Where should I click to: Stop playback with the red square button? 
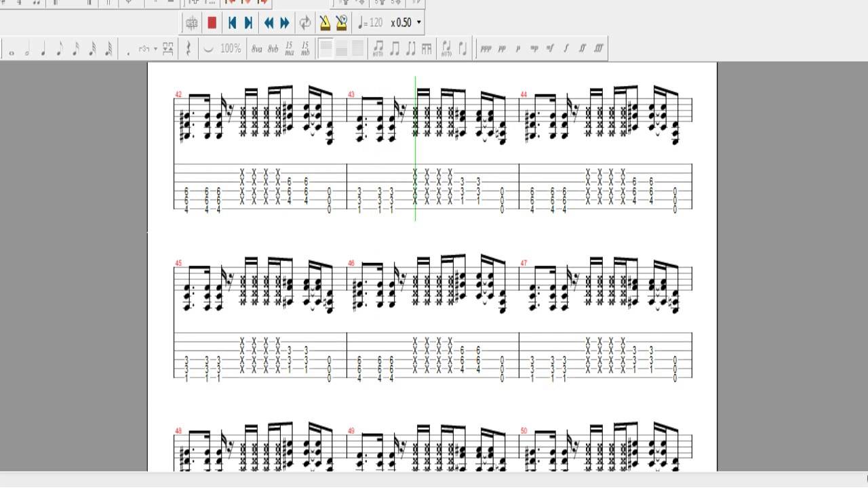pos(212,23)
